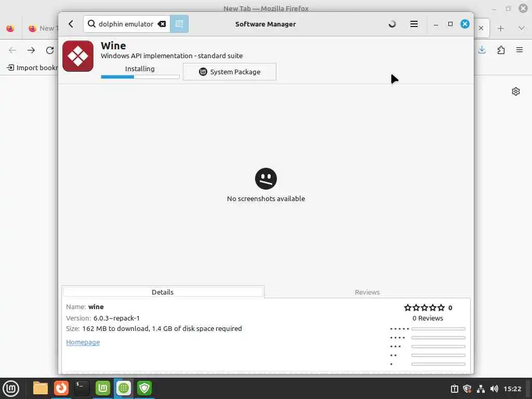Expand the Firefox list all tabs chevron
The width and height of the screenshot is (532, 399).
(x=522, y=29)
